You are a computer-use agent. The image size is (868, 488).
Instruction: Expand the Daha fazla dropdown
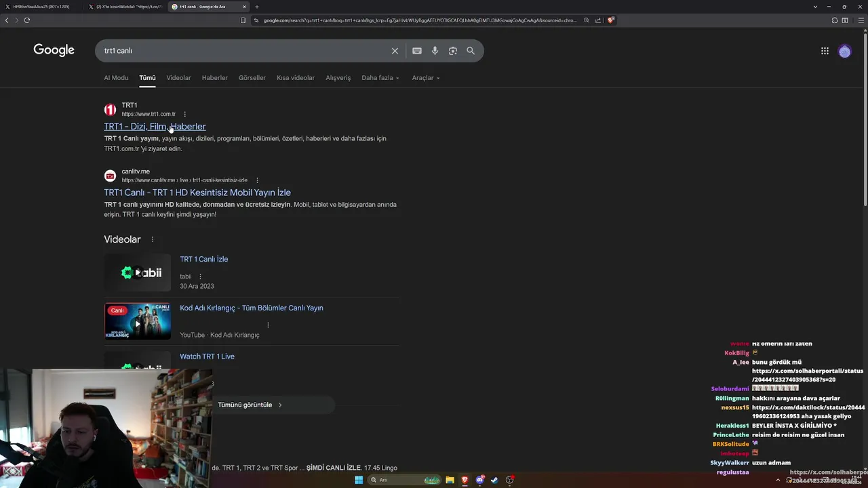point(380,78)
